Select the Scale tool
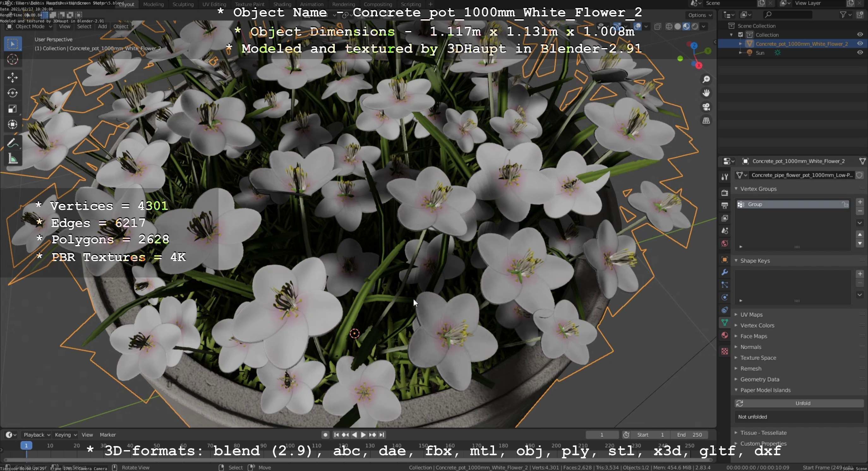This screenshot has height=471, width=868. tap(12, 109)
